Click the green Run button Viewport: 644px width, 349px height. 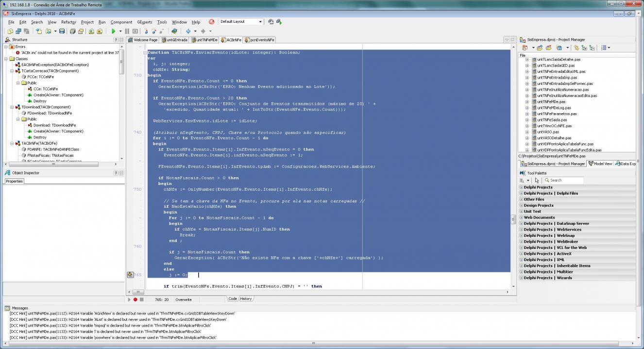pyautogui.click(x=113, y=31)
